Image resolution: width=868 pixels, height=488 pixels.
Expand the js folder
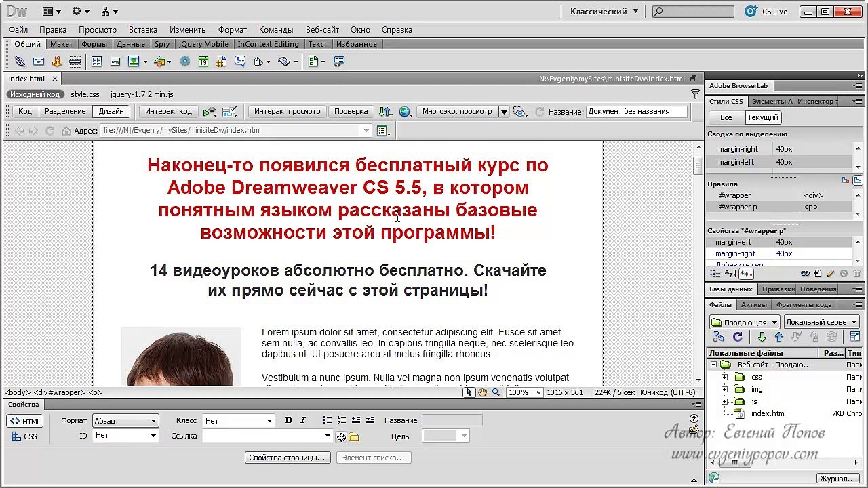pyautogui.click(x=724, y=402)
